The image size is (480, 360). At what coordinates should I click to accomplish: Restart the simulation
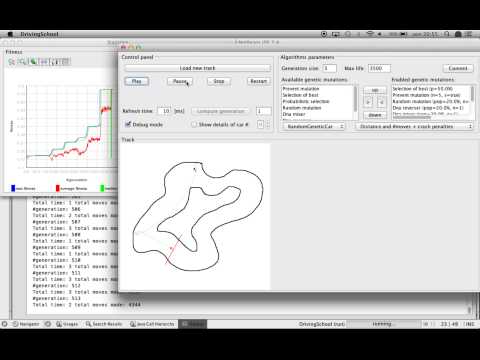[259, 81]
